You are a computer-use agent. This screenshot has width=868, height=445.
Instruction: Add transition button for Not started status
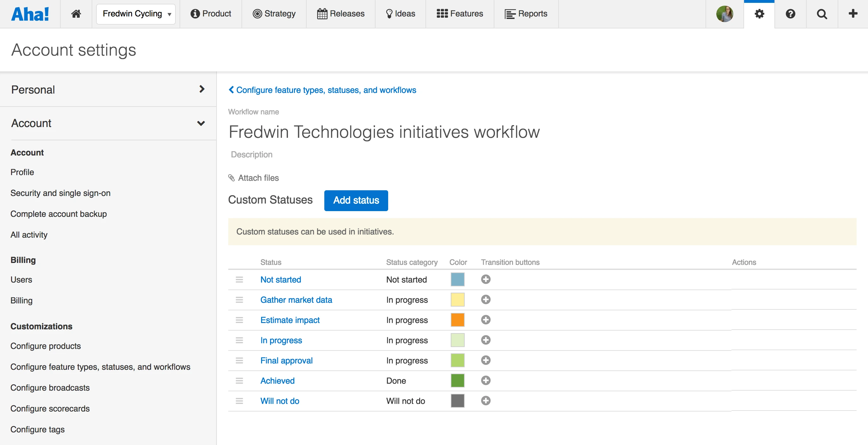[x=486, y=279]
